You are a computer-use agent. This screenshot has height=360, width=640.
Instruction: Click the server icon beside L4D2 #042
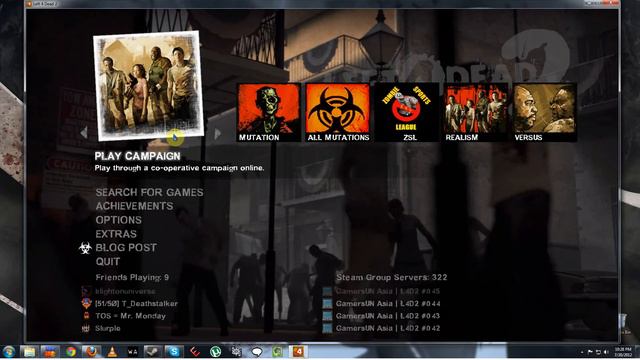tap(327, 328)
